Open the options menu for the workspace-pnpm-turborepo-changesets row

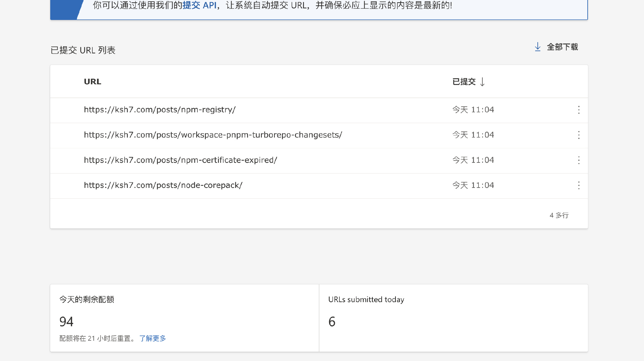tap(579, 135)
